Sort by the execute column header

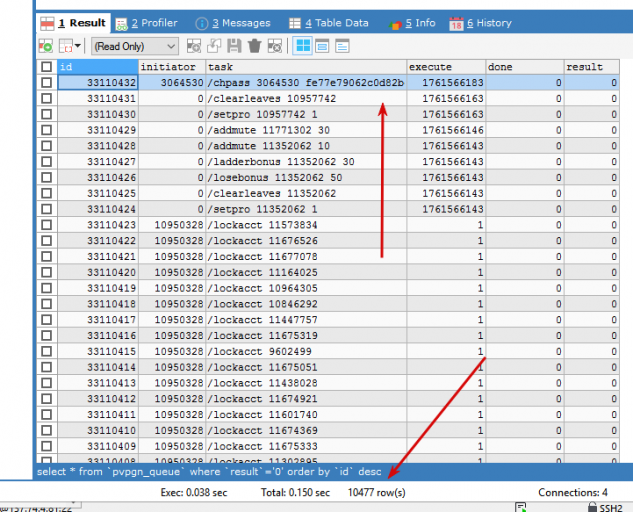point(446,67)
